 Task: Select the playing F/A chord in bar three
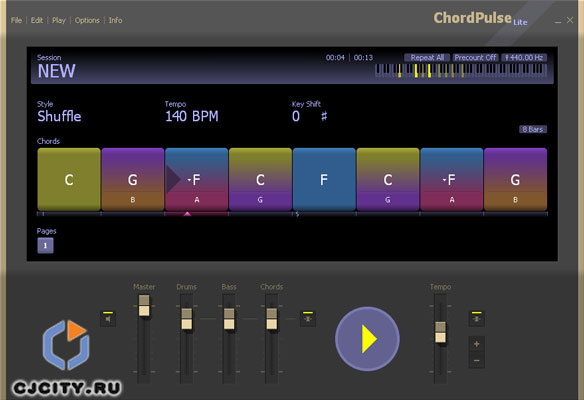coord(196,180)
